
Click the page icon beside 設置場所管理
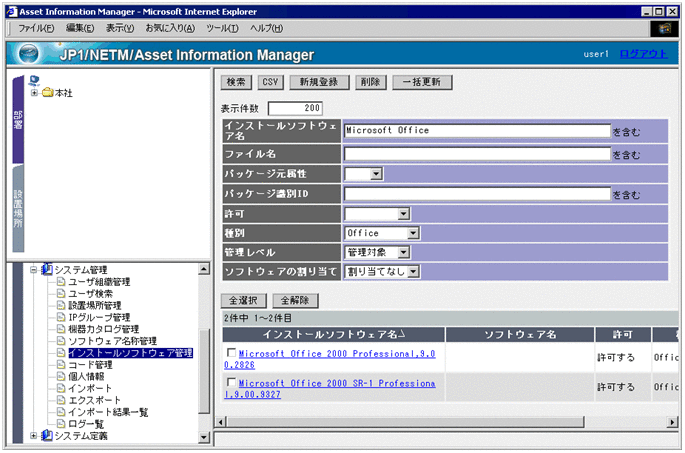coord(61,305)
